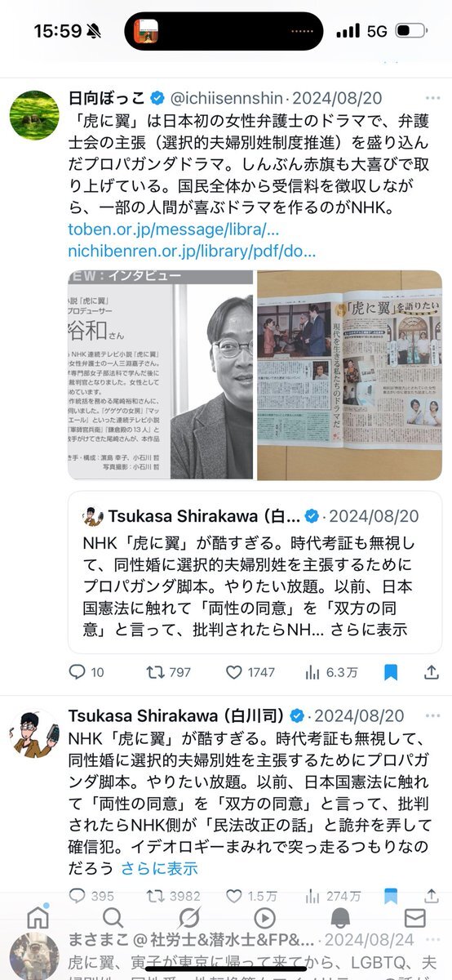The width and height of the screenshot is (452, 980).
Task: Open the producer interview image thumbnail
Action: click(x=161, y=375)
